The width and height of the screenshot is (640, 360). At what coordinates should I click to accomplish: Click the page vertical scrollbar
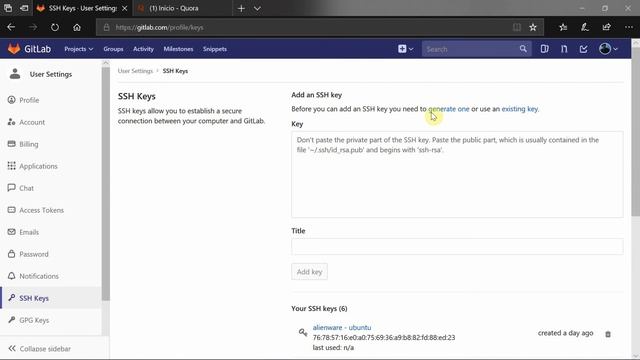636,131
